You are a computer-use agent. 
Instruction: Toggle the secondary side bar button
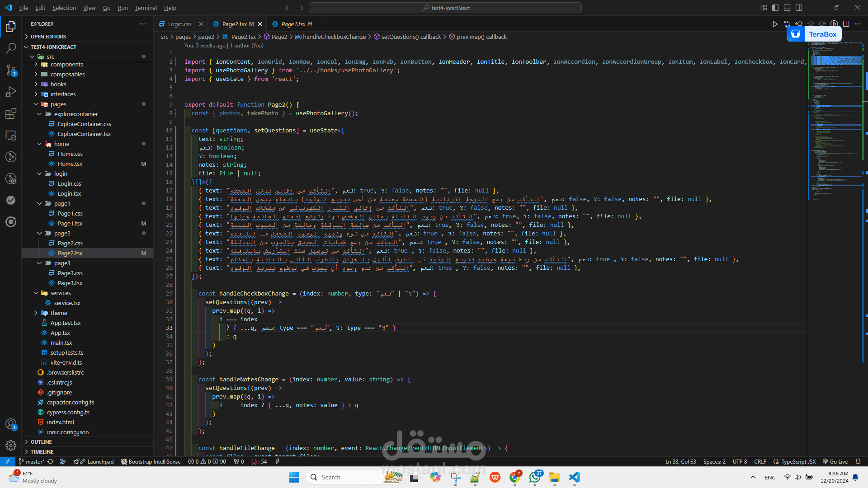coord(799,8)
